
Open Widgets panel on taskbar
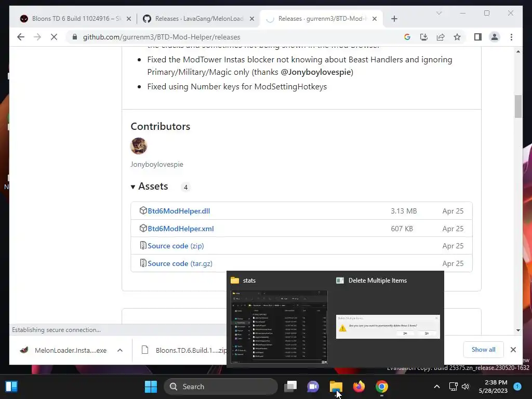11,387
